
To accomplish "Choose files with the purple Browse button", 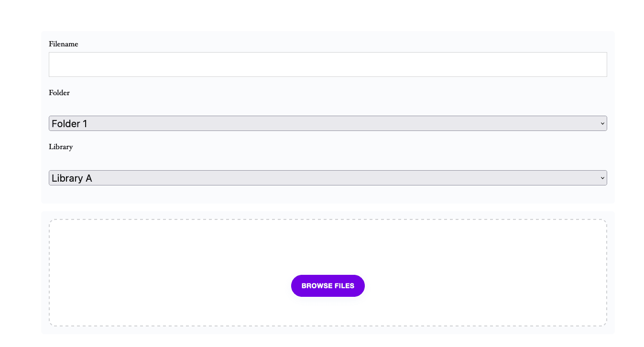I will (328, 286).
